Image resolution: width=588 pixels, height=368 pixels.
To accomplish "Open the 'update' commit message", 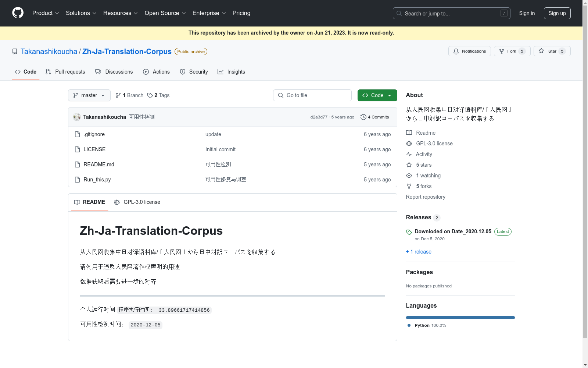I will pos(213,134).
